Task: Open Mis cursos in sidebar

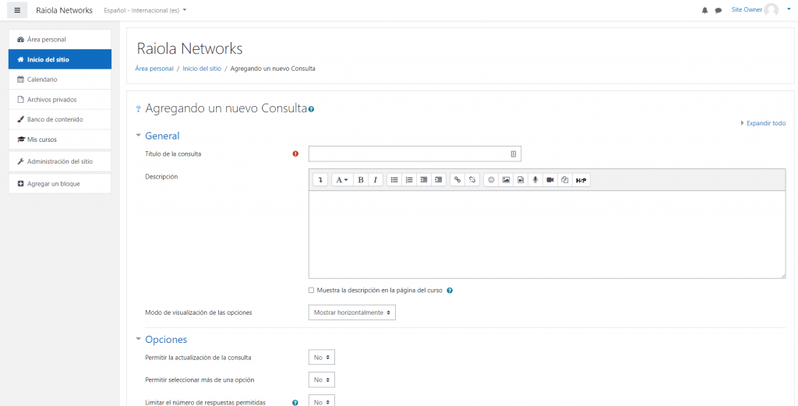Action: [60, 139]
